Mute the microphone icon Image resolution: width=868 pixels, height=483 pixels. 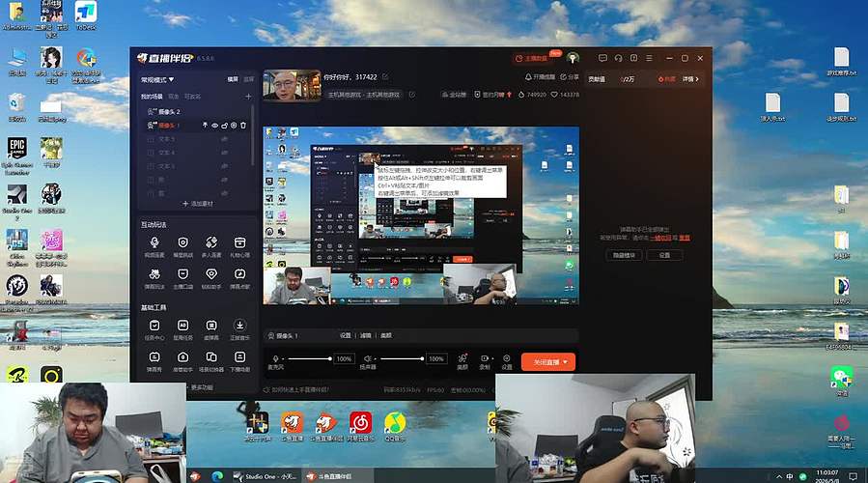coord(276,359)
